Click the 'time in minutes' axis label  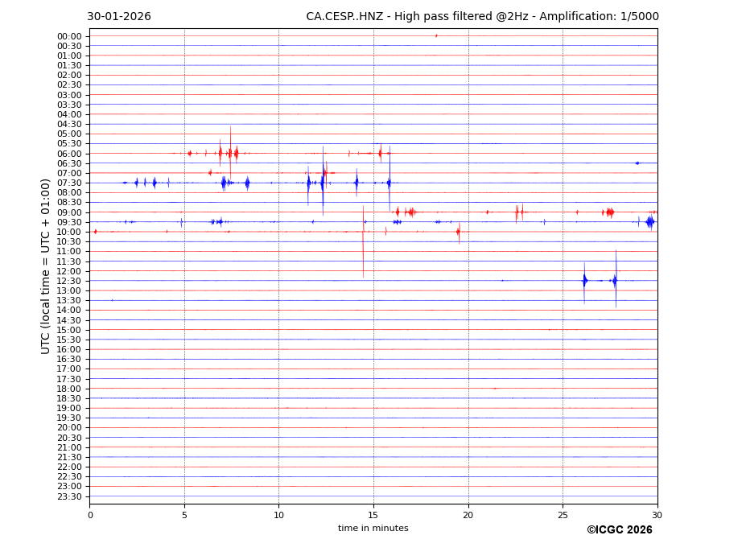[x=373, y=529]
